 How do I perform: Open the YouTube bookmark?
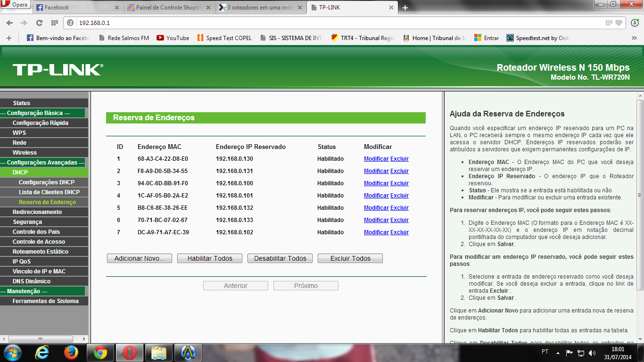173,38
